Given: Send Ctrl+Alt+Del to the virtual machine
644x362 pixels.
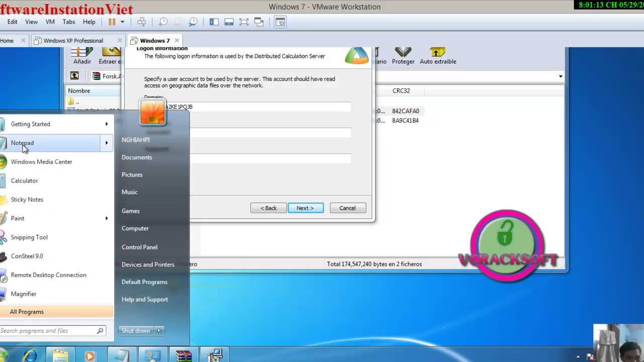Looking at the screenshot, I should [x=142, y=22].
